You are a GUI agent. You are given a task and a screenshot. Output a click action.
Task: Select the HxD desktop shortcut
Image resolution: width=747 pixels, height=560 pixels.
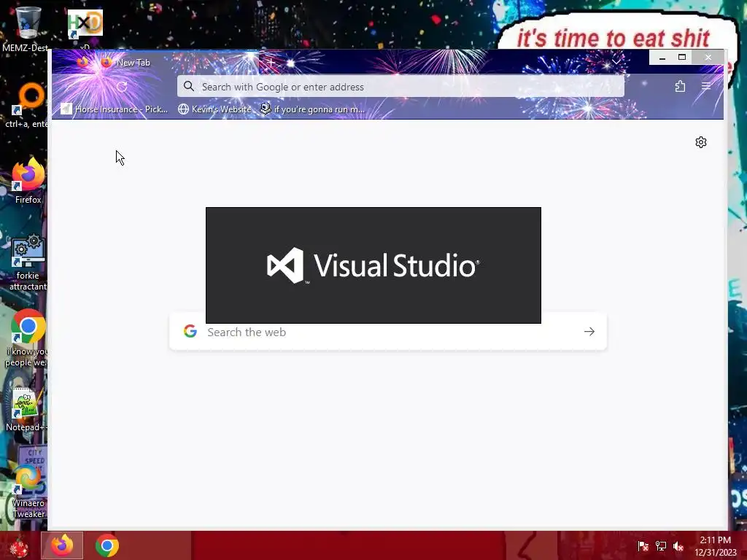pos(85,28)
